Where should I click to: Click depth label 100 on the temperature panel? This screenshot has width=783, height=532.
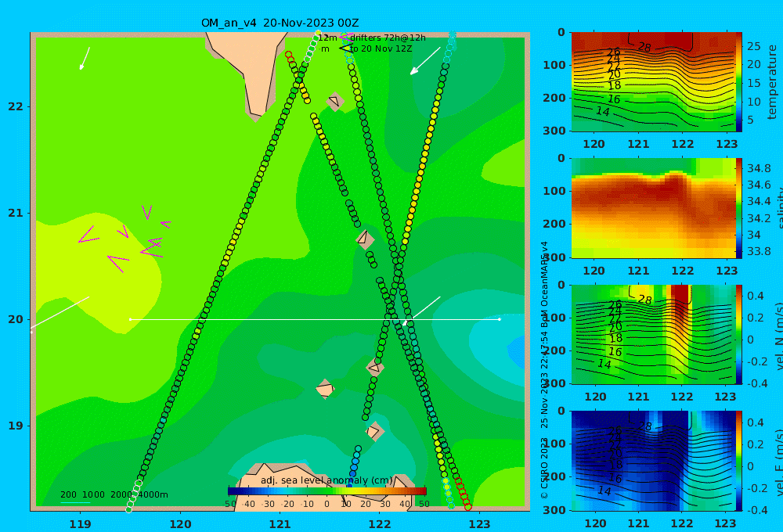pos(554,65)
